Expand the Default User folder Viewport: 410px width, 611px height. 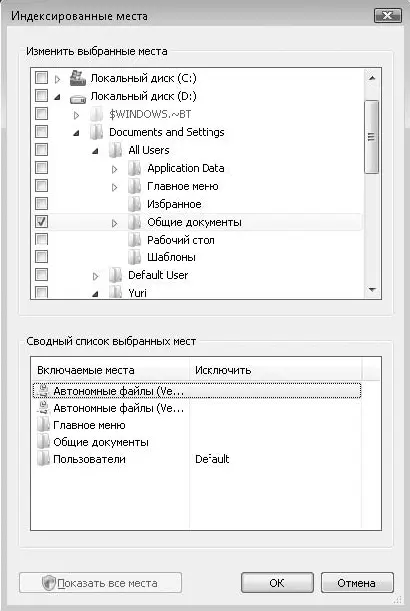[96, 277]
